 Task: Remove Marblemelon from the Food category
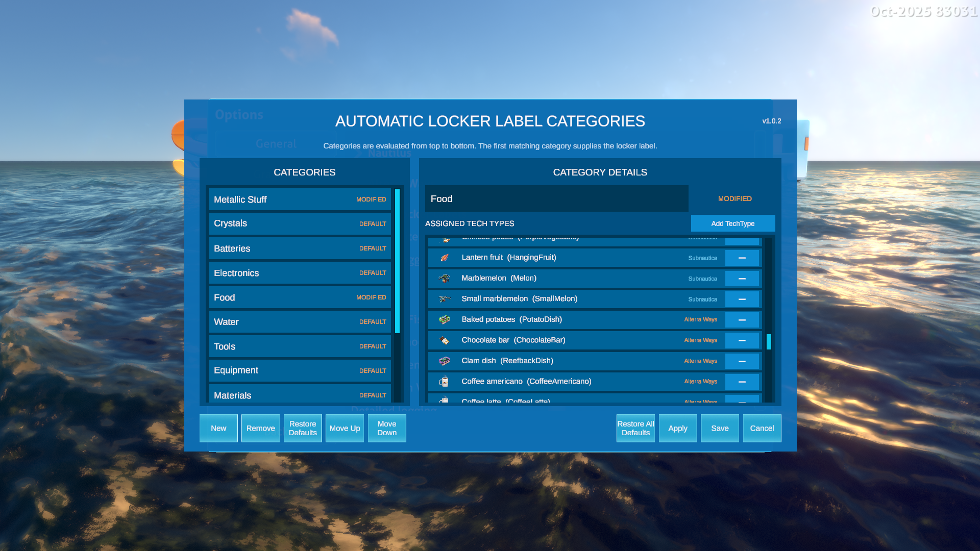(x=742, y=279)
